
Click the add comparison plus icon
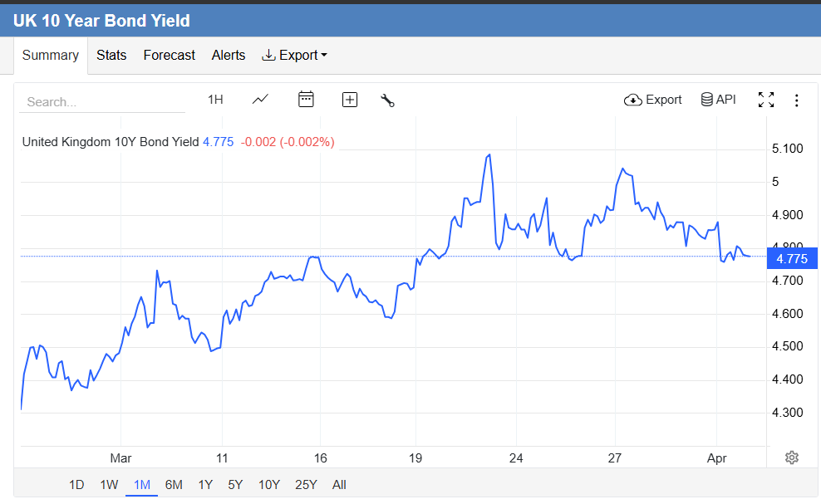pyautogui.click(x=350, y=100)
